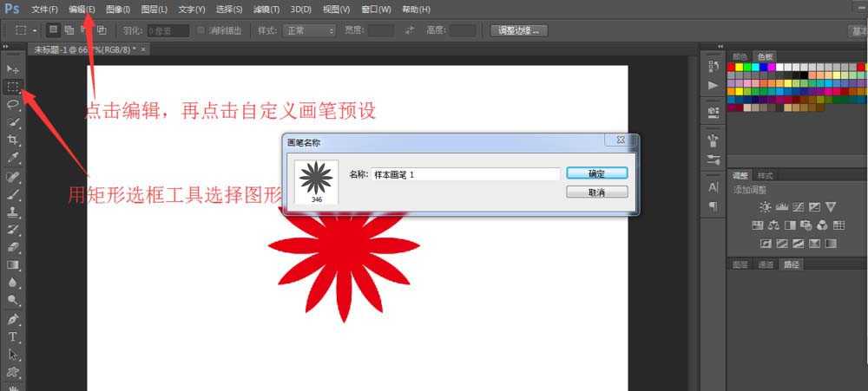This screenshot has height=391, width=868.
Task: Confirm brush name with 确定 button
Action: click(597, 173)
